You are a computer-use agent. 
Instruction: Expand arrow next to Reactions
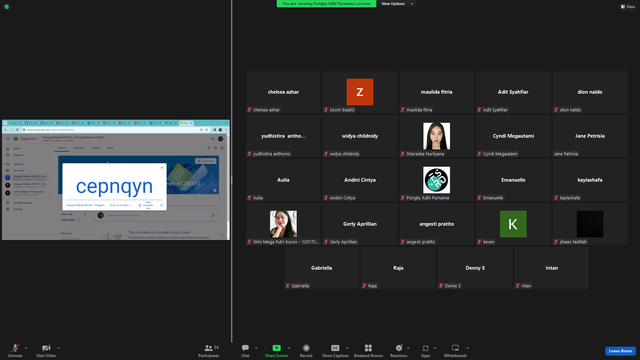pyautogui.click(x=409, y=348)
